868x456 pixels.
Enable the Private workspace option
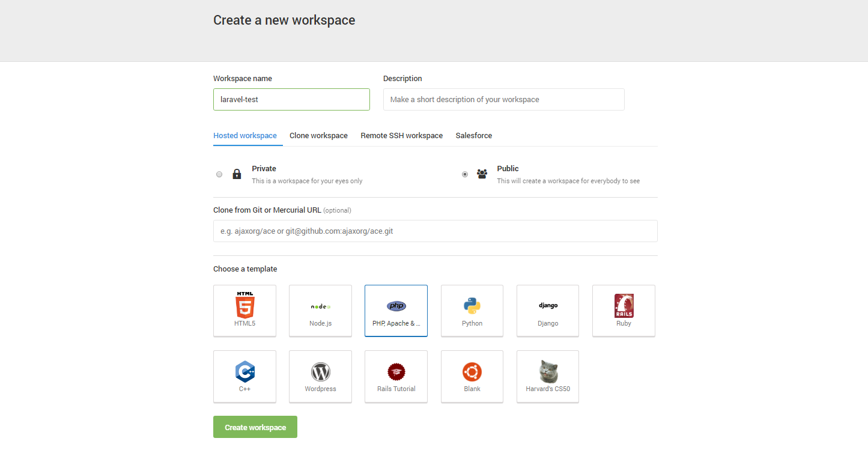[219, 174]
